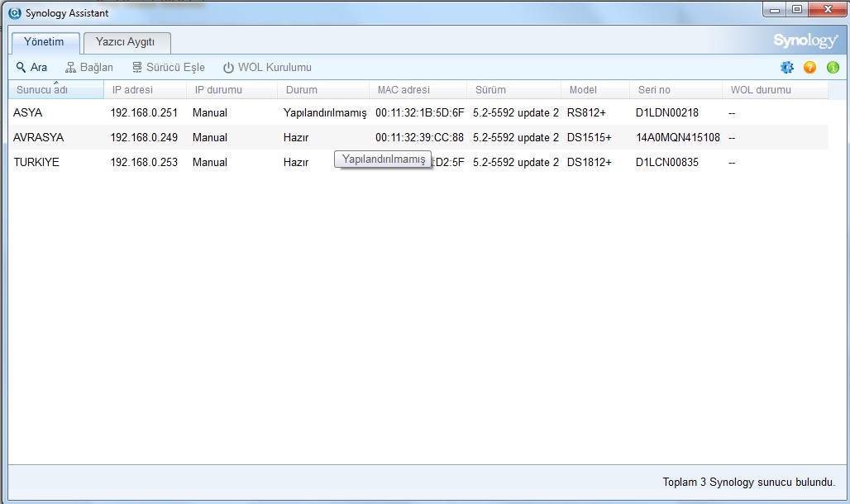Open settings via the blue gear icon
The width and height of the screenshot is (850, 504).
tap(786, 68)
